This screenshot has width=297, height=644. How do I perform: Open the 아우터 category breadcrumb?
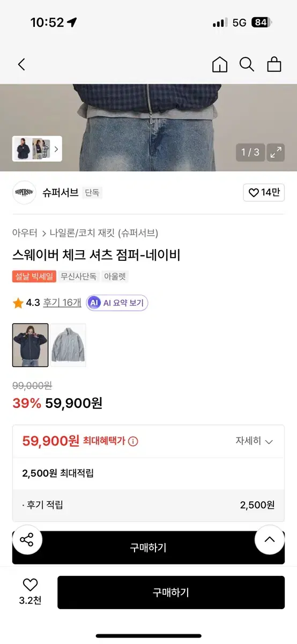pos(25,233)
